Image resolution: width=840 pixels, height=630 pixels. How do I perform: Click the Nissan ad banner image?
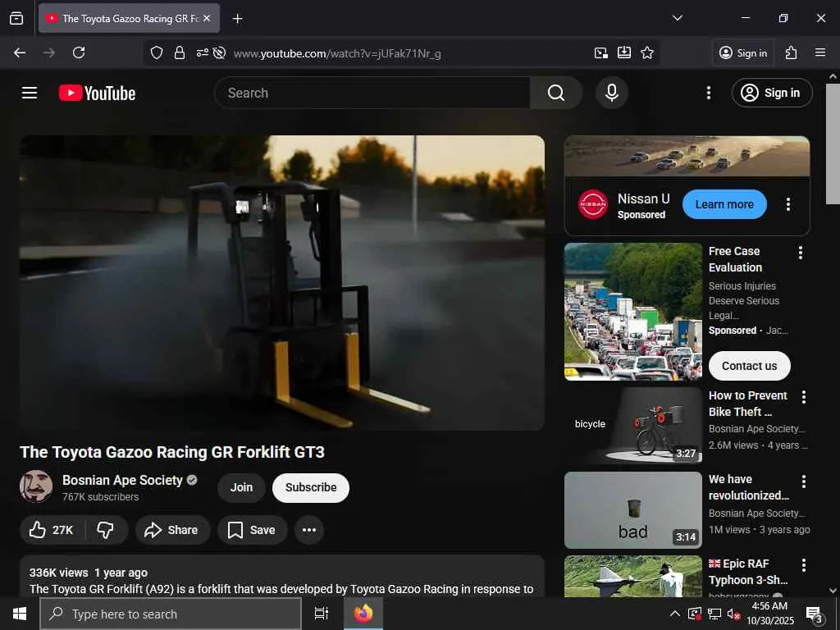click(x=687, y=156)
